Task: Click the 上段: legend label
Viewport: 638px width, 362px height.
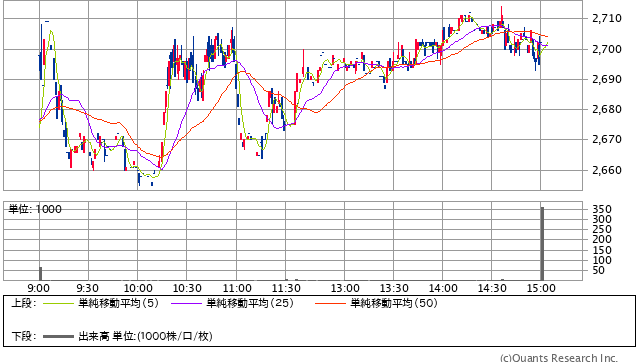Action: coord(23,303)
